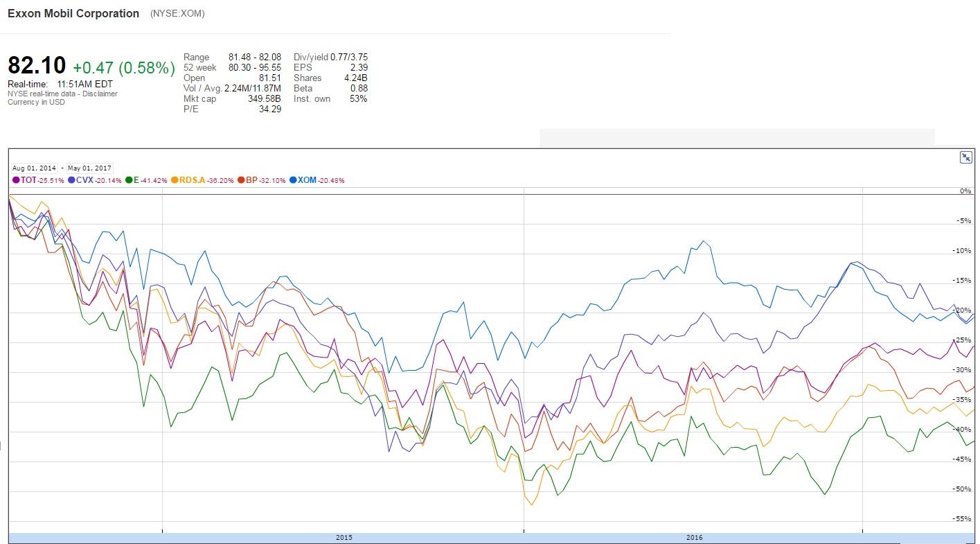Viewport: 980px width, 544px height.
Task: Select the E ticker label in legend
Action: click(x=136, y=180)
